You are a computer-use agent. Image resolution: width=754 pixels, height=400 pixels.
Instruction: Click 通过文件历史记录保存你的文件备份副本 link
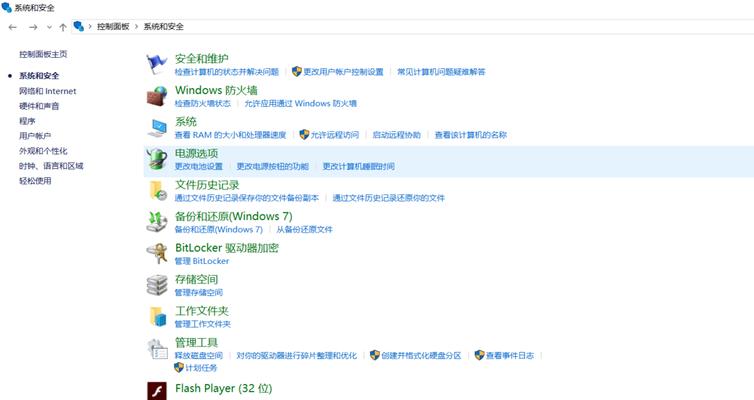click(x=247, y=198)
